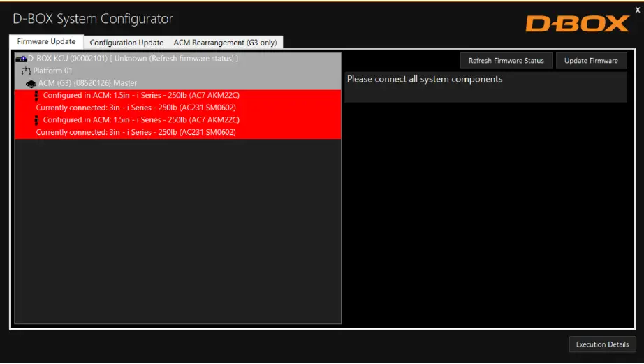Open the Configuration Update tab

coord(126,43)
